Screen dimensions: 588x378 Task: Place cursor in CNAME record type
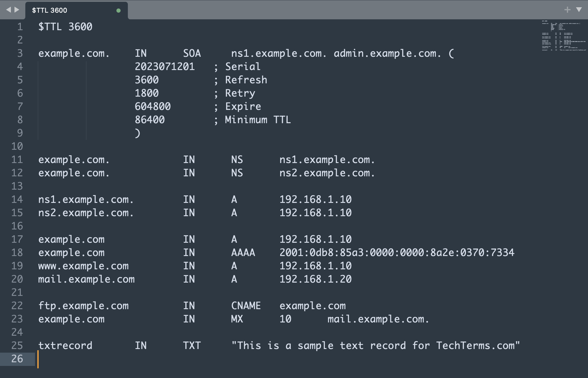(x=246, y=306)
